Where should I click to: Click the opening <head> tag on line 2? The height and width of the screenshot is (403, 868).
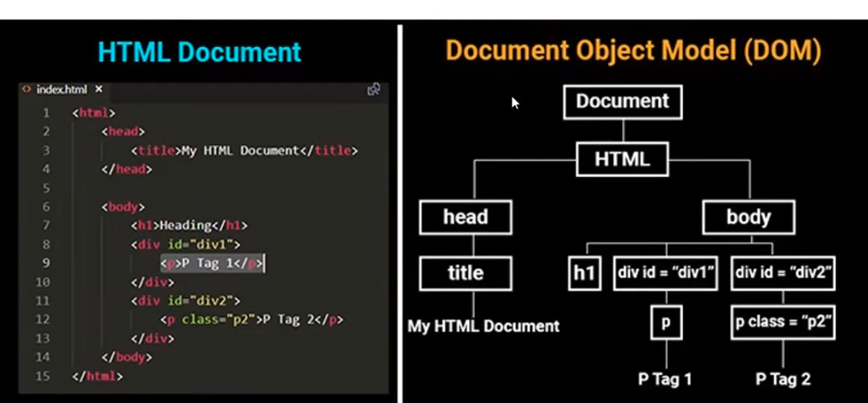pyautogui.click(x=123, y=131)
